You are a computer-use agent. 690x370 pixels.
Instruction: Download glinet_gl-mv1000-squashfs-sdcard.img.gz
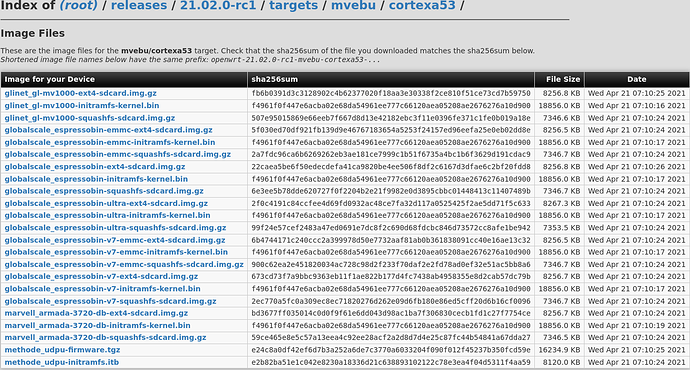[90, 118]
